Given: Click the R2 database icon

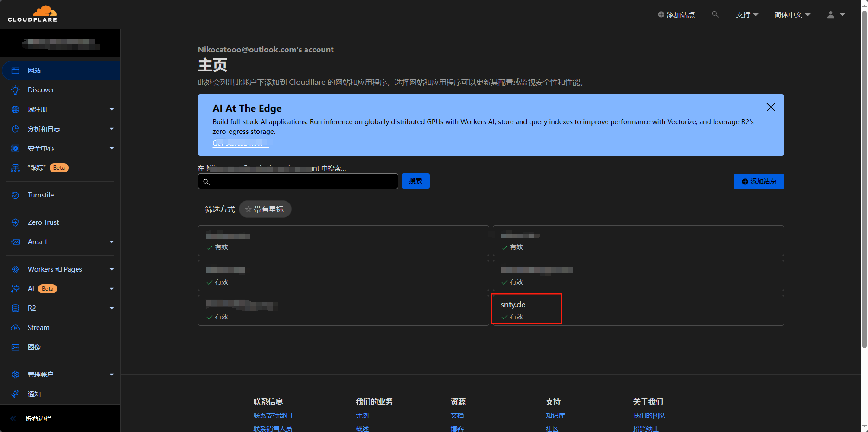Looking at the screenshot, I should pos(15,308).
